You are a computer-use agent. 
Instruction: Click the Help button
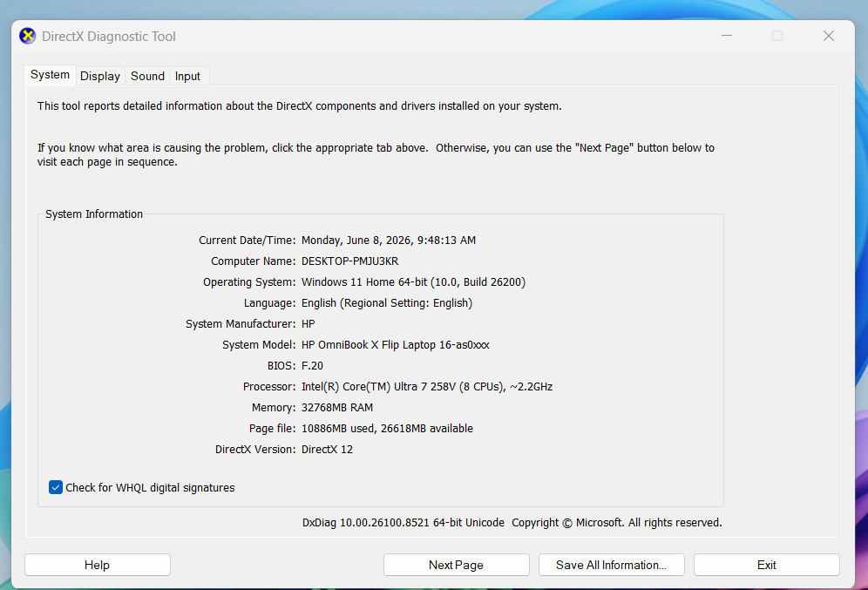98,565
